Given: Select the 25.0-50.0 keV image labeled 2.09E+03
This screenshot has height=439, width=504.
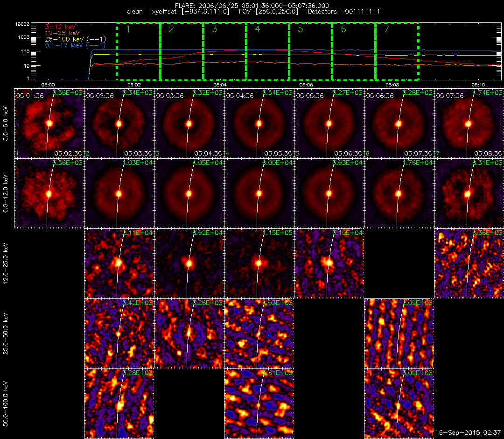Looking at the screenshot, I should (399, 333).
